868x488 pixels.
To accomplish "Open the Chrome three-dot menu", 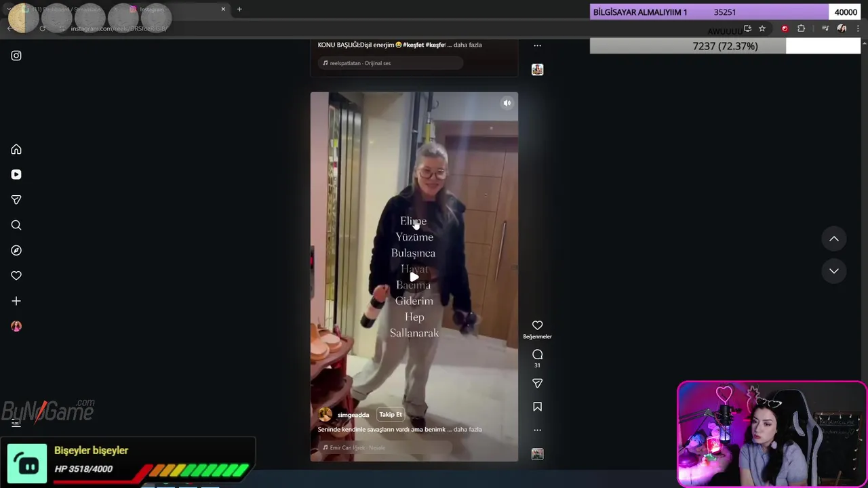I will (x=859, y=28).
